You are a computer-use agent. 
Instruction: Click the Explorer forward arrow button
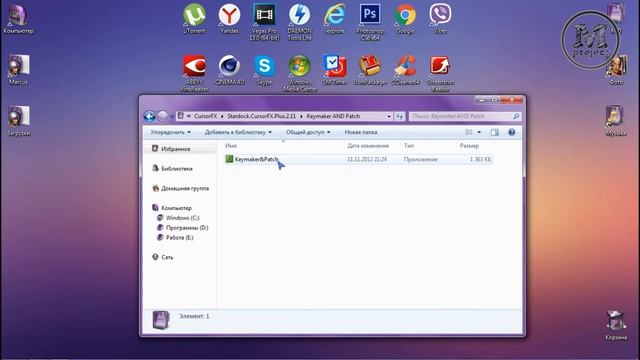(162, 116)
